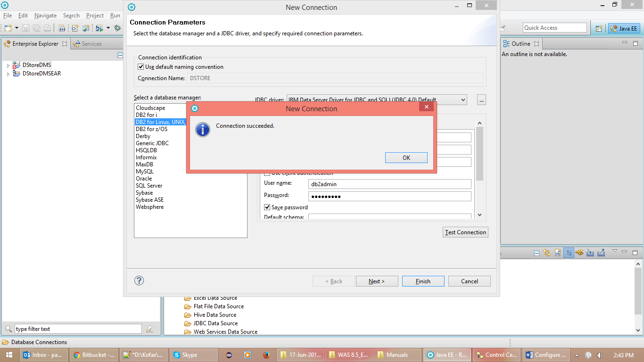Expand the DStoreDMS tree node

(8, 65)
